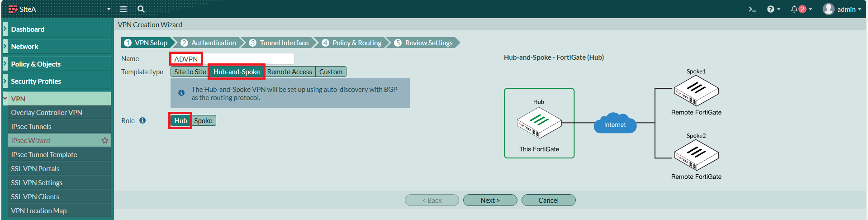Select Spoke role

click(x=203, y=120)
